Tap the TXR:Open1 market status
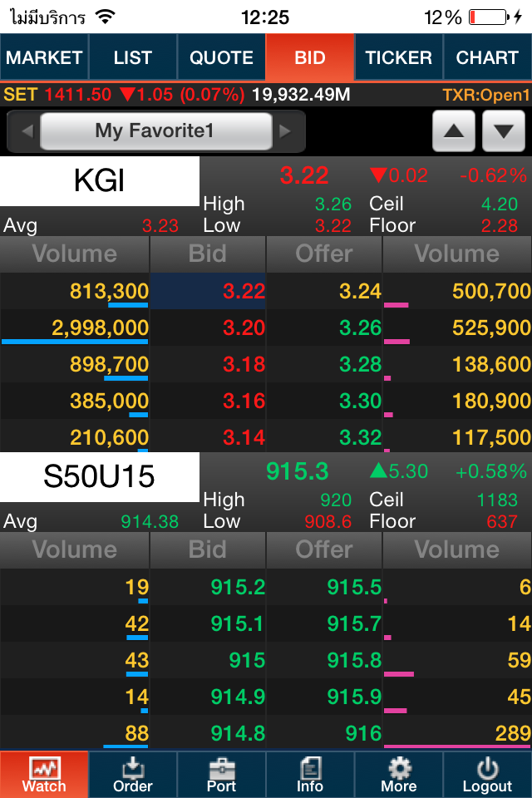 point(485,95)
